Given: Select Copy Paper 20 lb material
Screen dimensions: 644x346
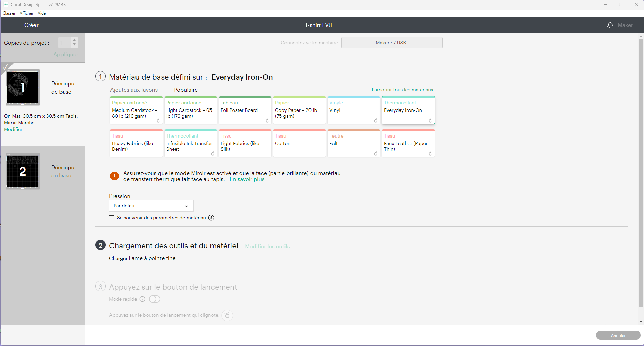Looking at the screenshot, I should pos(299,110).
